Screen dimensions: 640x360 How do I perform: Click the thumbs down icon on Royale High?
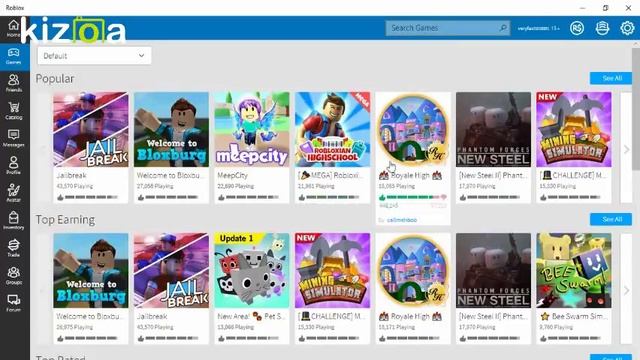pyautogui.click(x=444, y=198)
